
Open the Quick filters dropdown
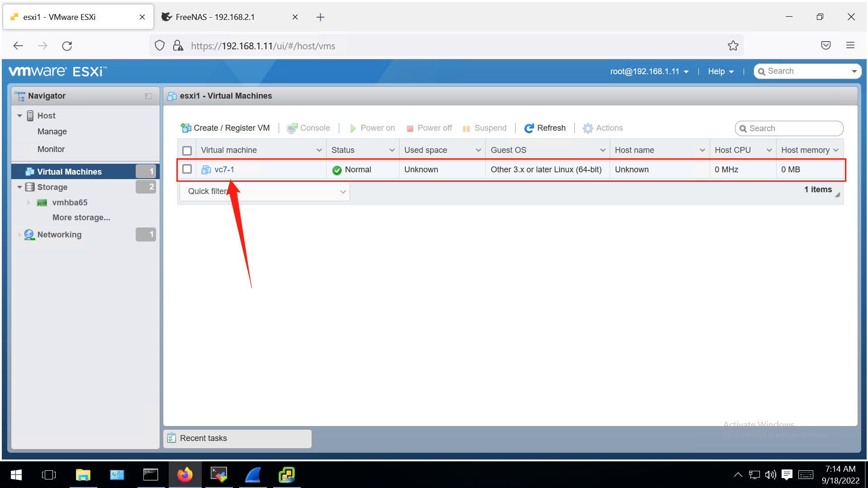click(x=265, y=191)
